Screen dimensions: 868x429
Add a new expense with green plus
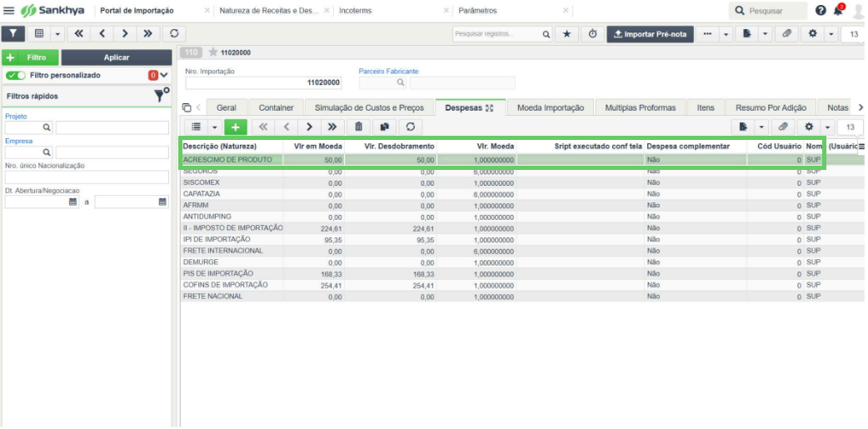(235, 127)
